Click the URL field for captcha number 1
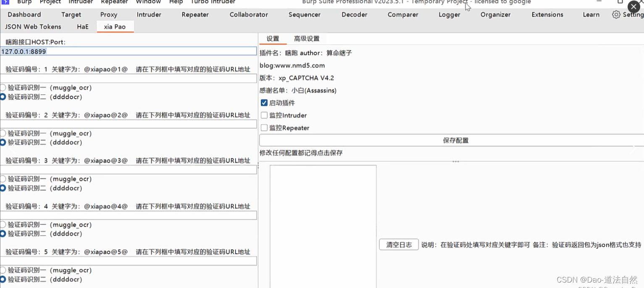 129,79
